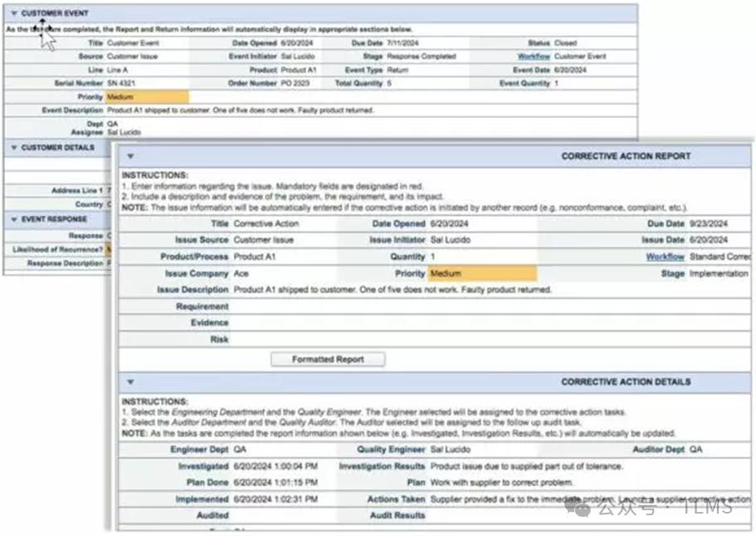Open the Workflow link in Customer Event form
The width and height of the screenshot is (756, 536).
click(534, 56)
